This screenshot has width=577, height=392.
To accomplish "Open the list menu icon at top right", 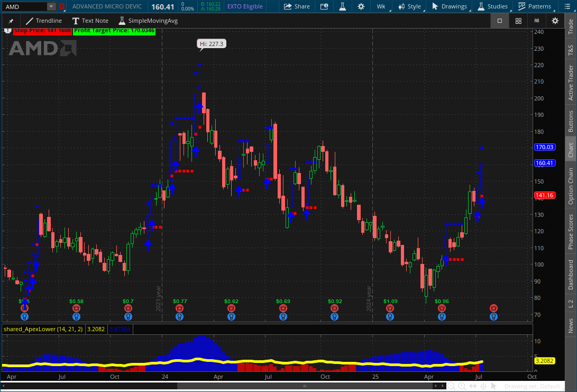I will pyautogui.click(x=567, y=6).
